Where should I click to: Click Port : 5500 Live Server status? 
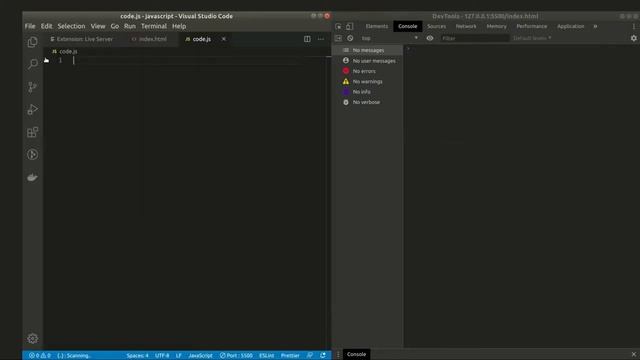(x=236, y=356)
